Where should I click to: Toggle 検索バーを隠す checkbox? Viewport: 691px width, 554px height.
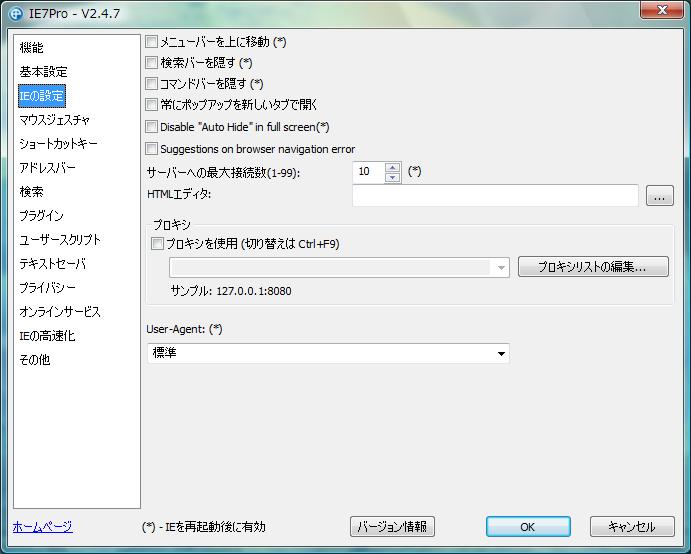pyautogui.click(x=151, y=63)
